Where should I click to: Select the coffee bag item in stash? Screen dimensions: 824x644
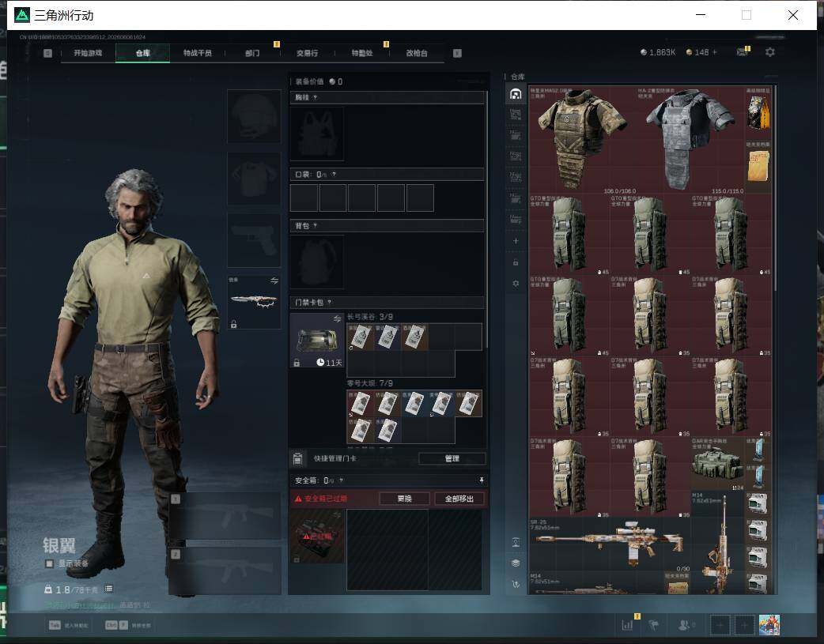758,113
